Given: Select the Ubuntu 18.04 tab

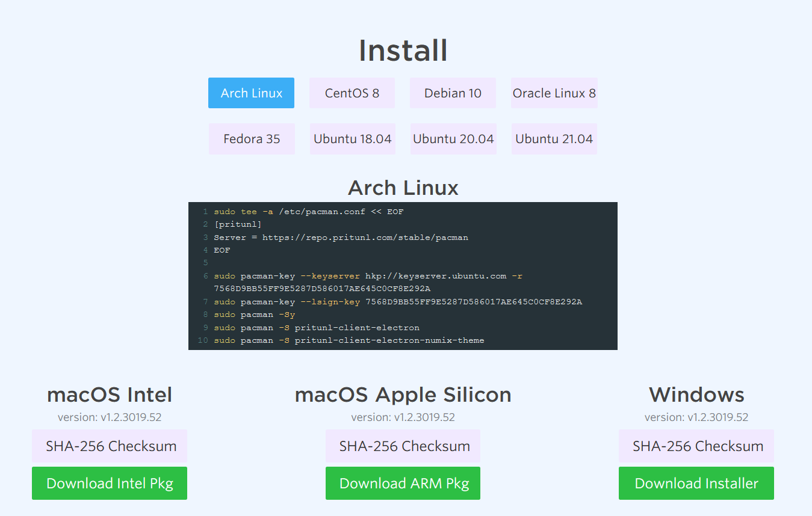Looking at the screenshot, I should click(353, 139).
